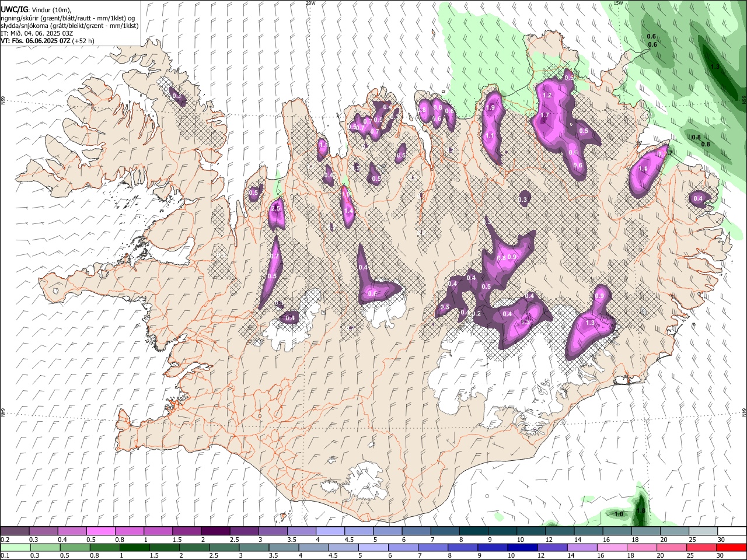The height and width of the screenshot is (560, 747).
Task: Click the "IT: Mið. 04. 06. 2025 03Z" text
Action: pyautogui.click(x=37, y=33)
